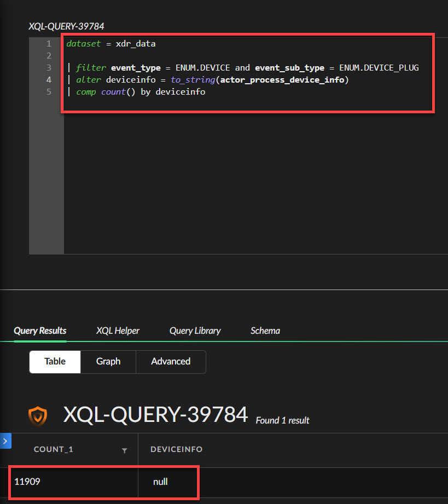The width and height of the screenshot is (448, 504).
Task: Open the XQL Helper tab
Action: click(118, 331)
